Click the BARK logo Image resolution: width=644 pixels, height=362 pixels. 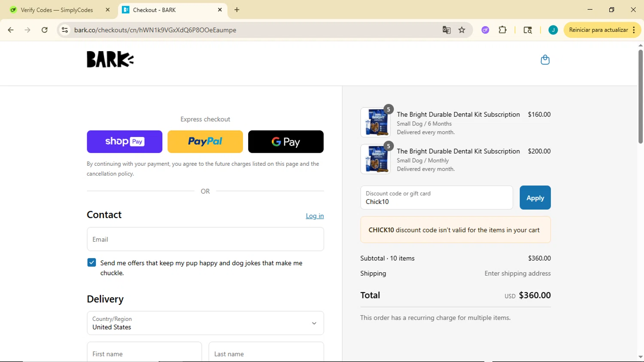pos(110,59)
